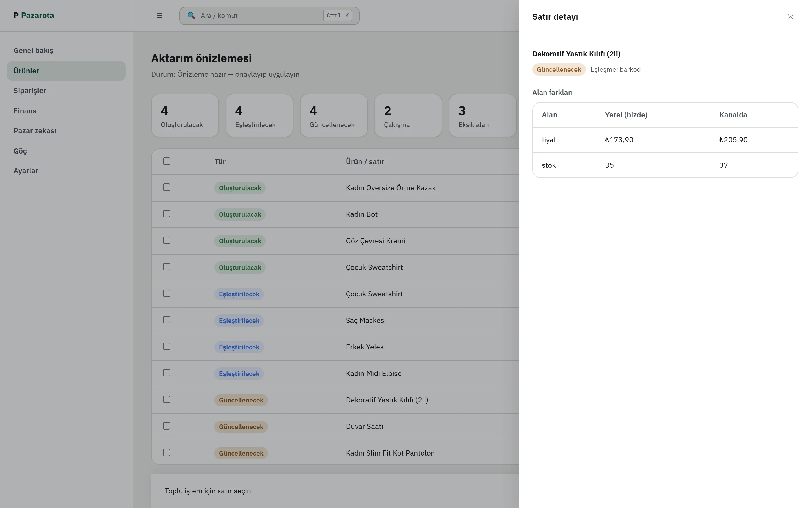812x508 pixels.
Task: Check the Dekoratif Yastık Kılıfı row checkbox
Action: (166, 399)
